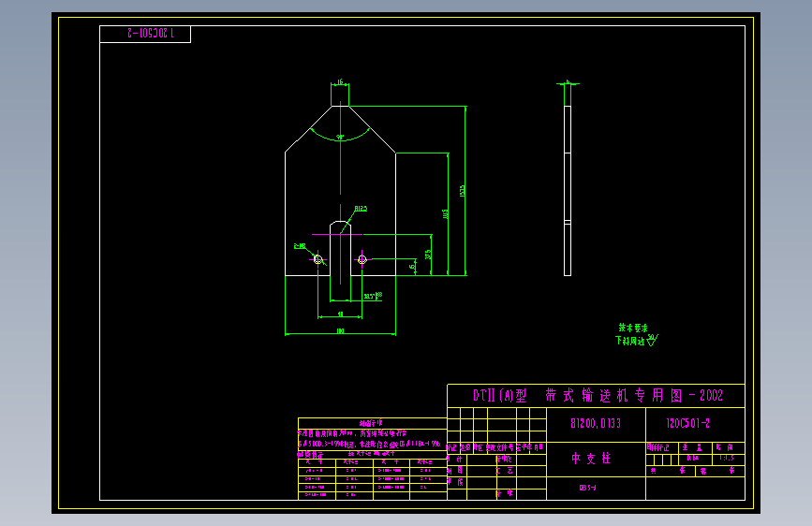Click drawing number '120C501-2' in title block
812x526 pixels.
tap(687, 423)
